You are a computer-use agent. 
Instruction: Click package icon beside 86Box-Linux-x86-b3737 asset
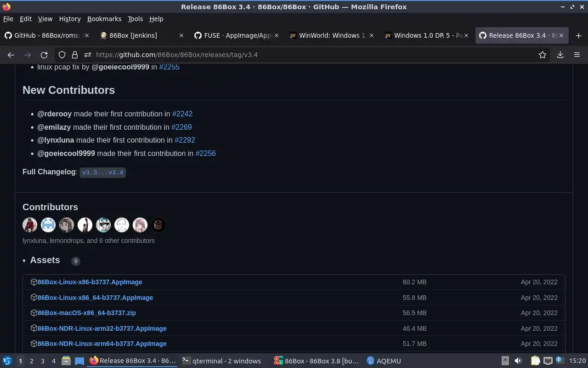(x=34, y=282)
